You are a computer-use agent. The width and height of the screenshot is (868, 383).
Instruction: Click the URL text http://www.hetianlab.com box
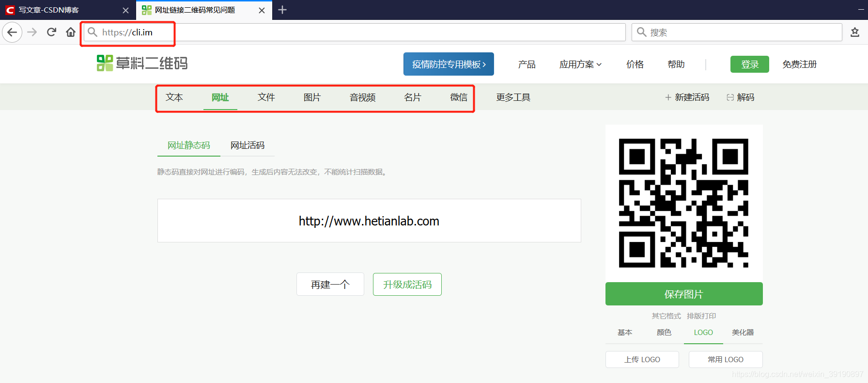[x=369, y=221]
